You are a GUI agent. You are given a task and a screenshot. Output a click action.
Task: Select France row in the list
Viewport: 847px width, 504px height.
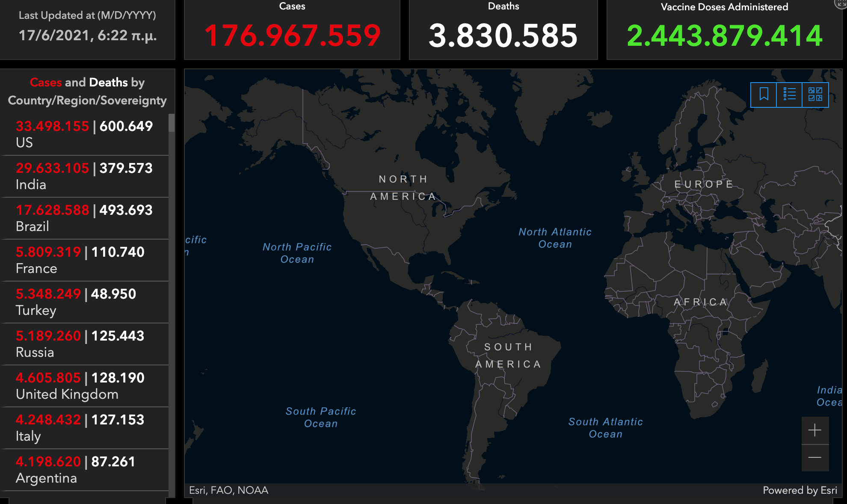click(84, 260)
